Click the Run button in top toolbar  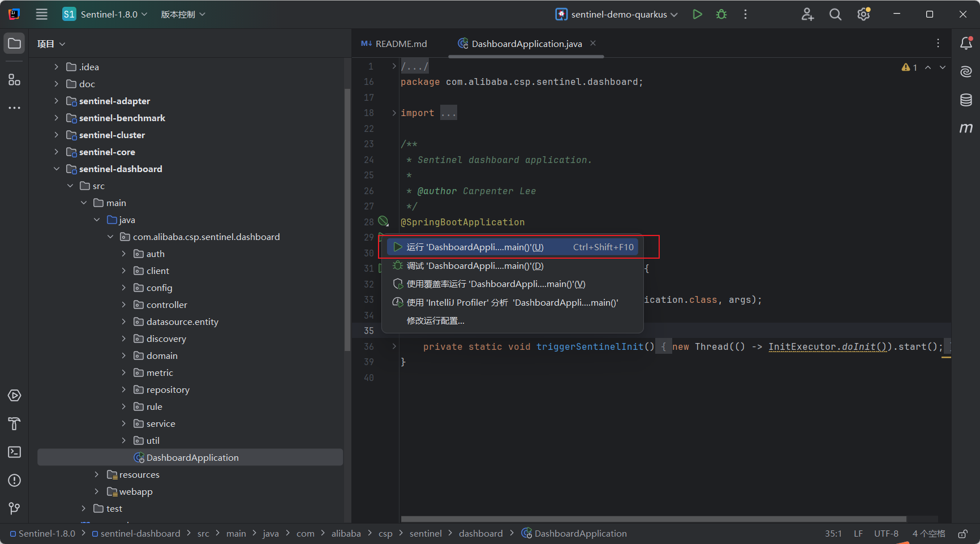[x=697, y=14]
